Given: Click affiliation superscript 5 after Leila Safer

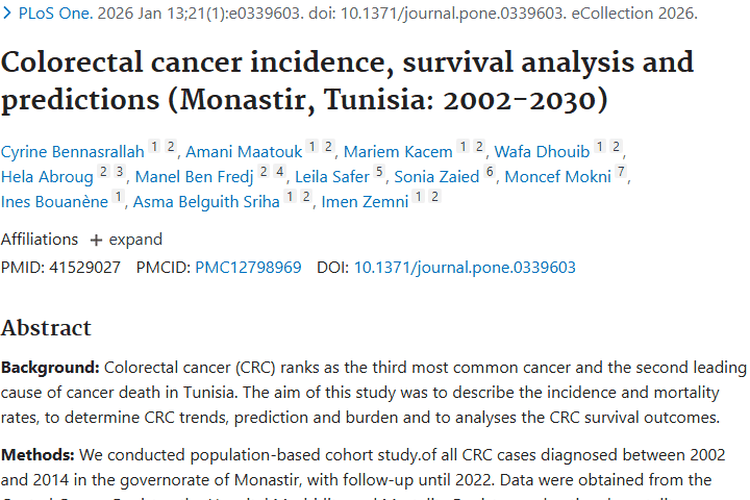Looking at the screenshot, I should (x=380, y=173).
